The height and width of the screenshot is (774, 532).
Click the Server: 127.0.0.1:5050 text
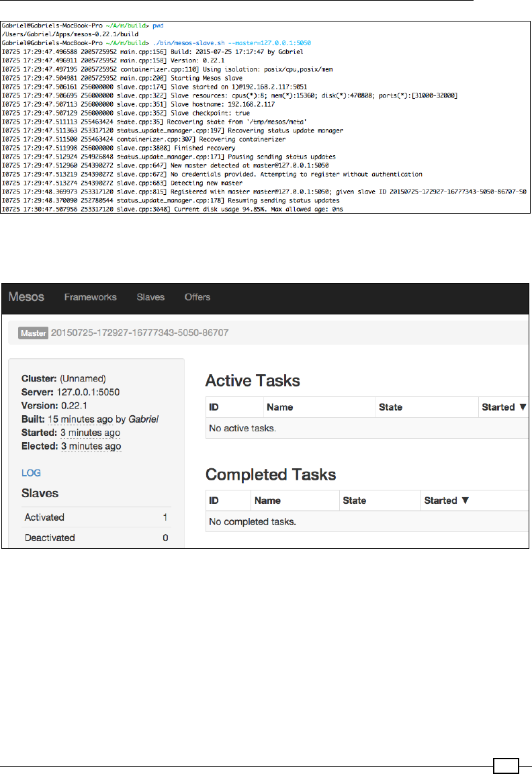click(x=71, y=392)
